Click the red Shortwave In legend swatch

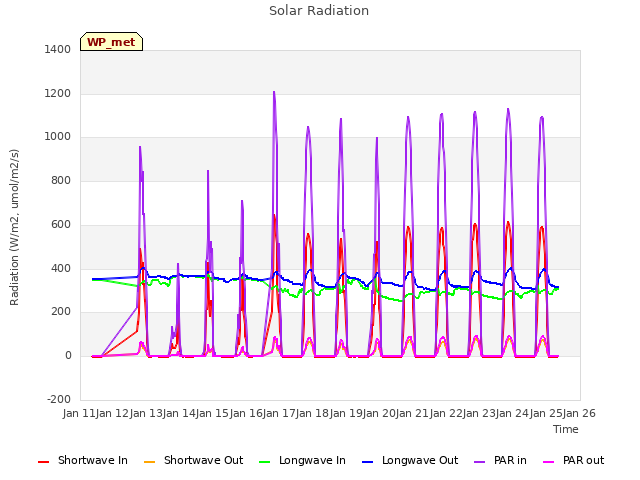(43, 462)
